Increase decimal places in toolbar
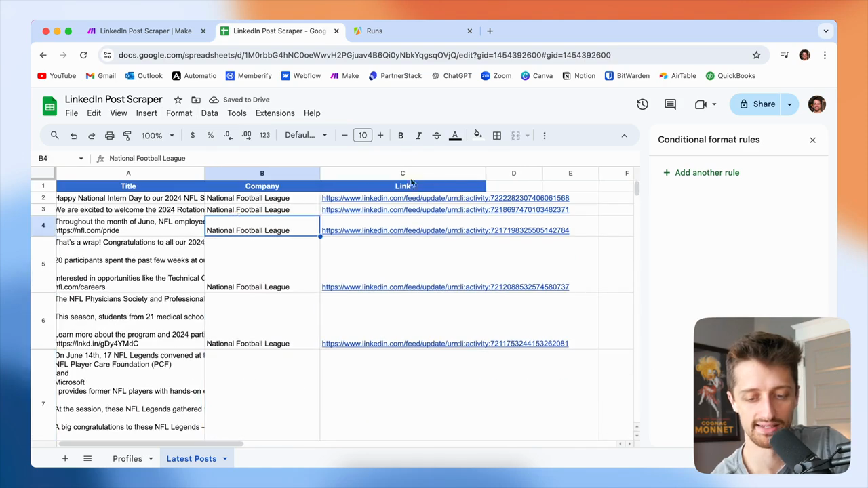 pos(246,136)
